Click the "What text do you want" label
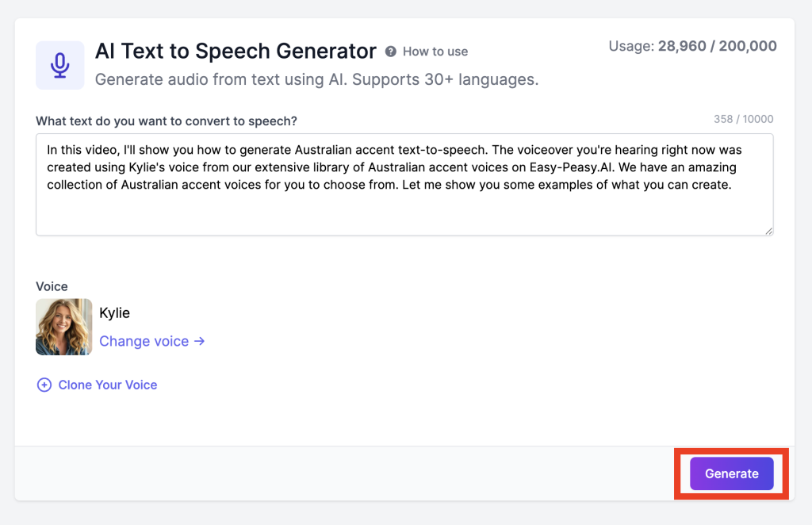 (x=167, y=121)
